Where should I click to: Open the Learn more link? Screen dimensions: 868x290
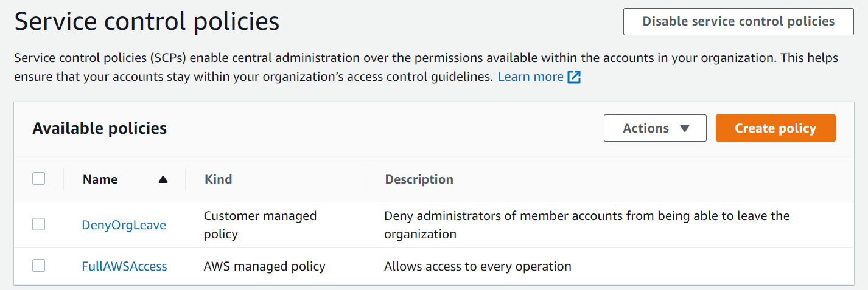[531, 77]
